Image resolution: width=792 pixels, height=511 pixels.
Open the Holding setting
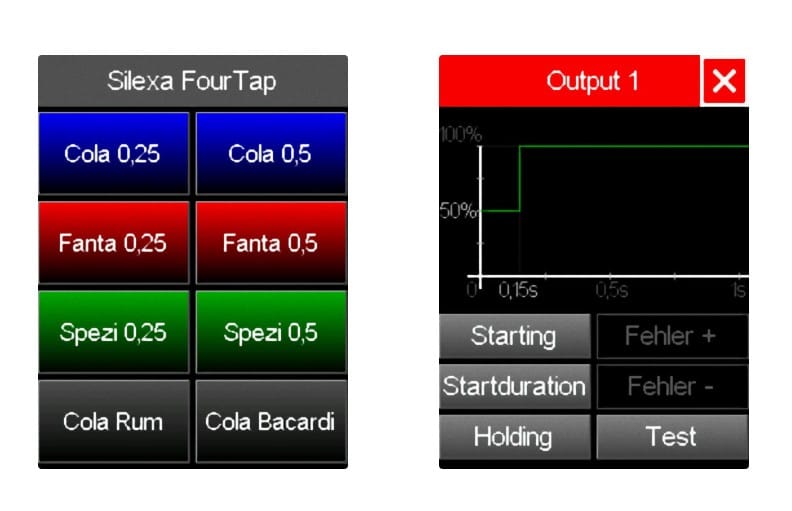click(515, 437)
